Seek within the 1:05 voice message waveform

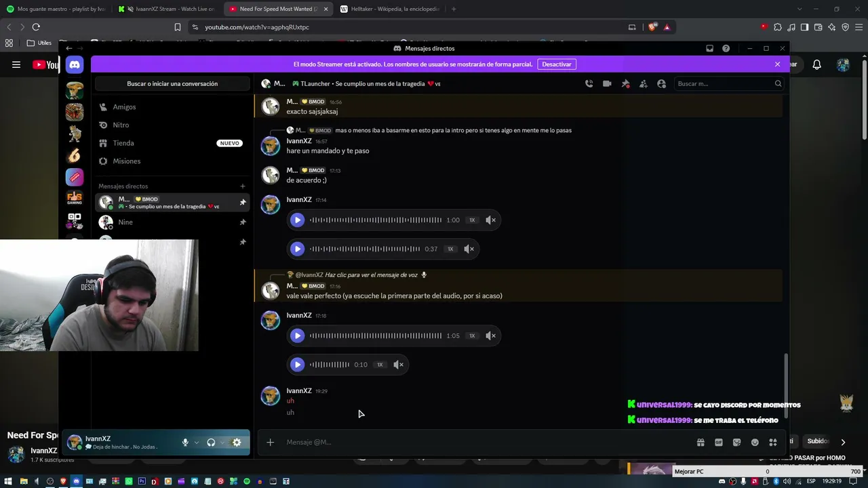tap(376, 335)
